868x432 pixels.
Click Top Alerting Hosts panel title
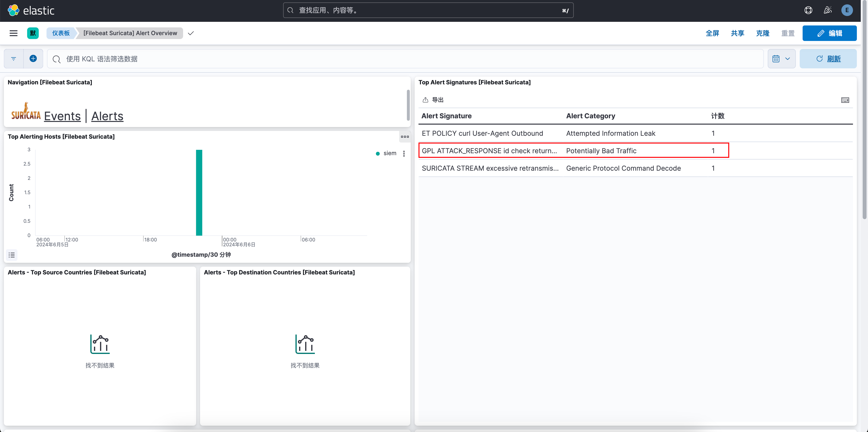[61, 136]
